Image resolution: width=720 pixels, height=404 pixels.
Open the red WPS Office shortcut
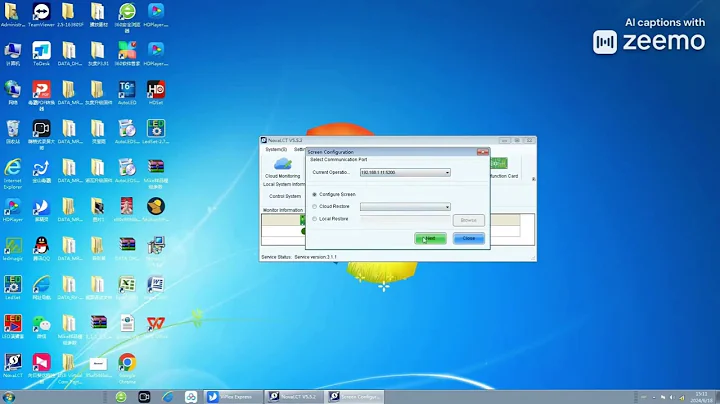tap(156, 327)
